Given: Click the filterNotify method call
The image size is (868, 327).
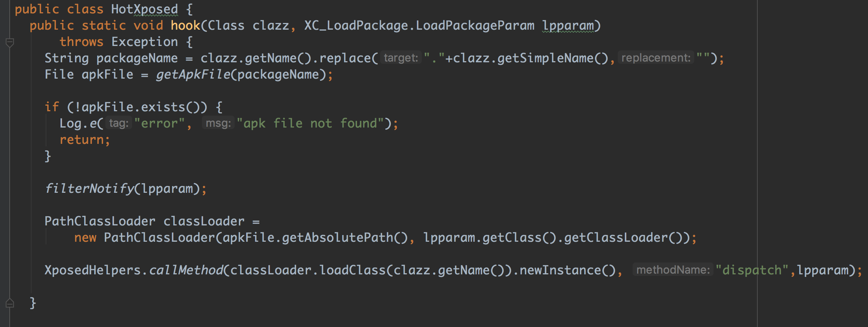Looking at the screenshot, I should pyautogui.click(x=89, y=189).
